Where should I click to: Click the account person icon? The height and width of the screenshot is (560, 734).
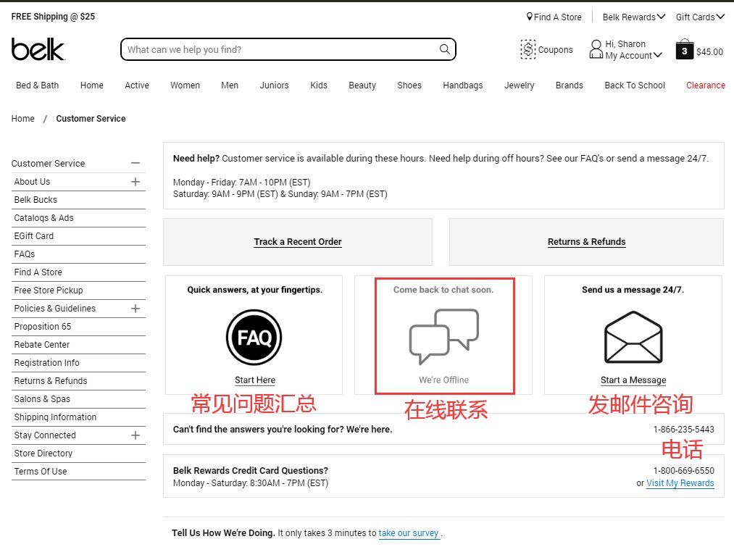pyautogui.click(x=596, y=49)
